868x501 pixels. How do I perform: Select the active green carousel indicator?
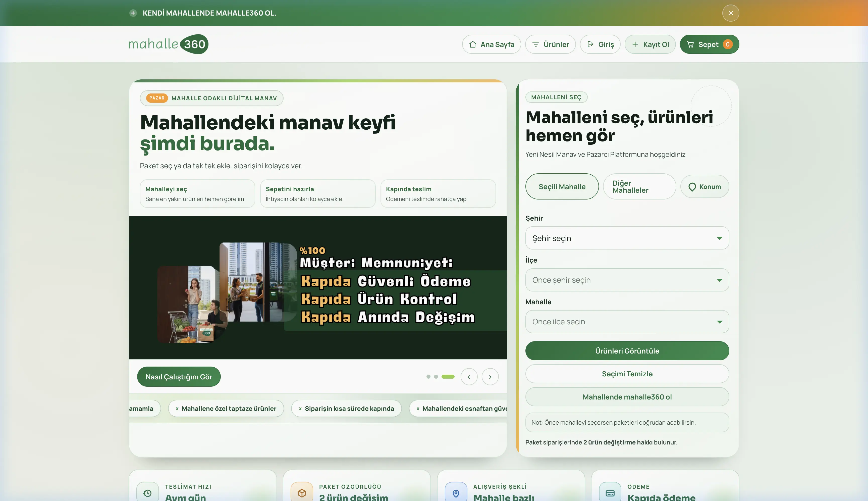point(448,377)
